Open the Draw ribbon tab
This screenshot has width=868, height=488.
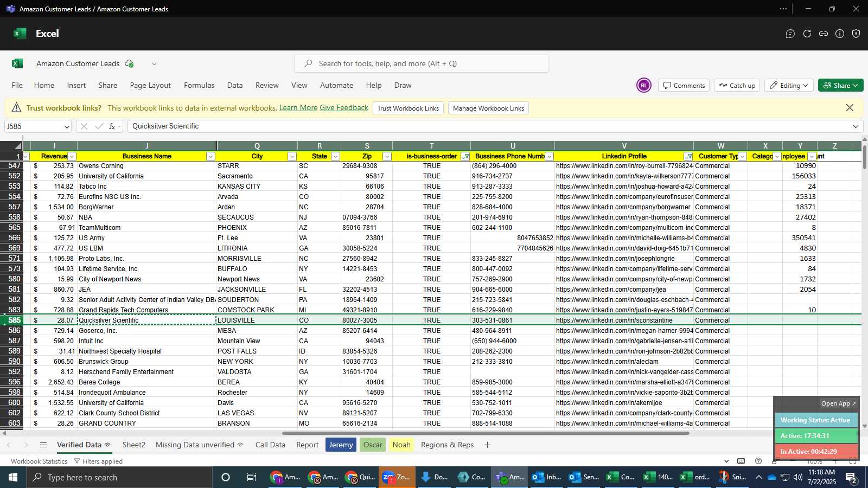tap(403, 85)
